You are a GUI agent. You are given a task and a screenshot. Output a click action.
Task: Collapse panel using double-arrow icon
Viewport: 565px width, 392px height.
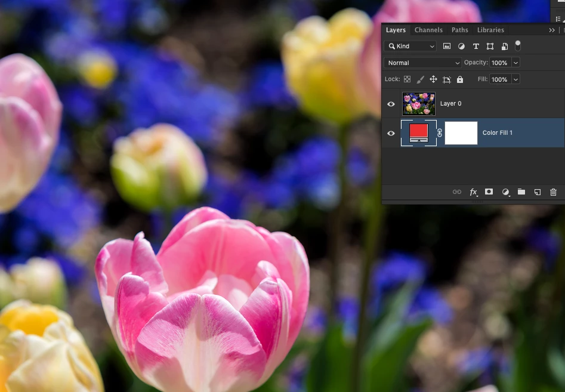[552, 30]
